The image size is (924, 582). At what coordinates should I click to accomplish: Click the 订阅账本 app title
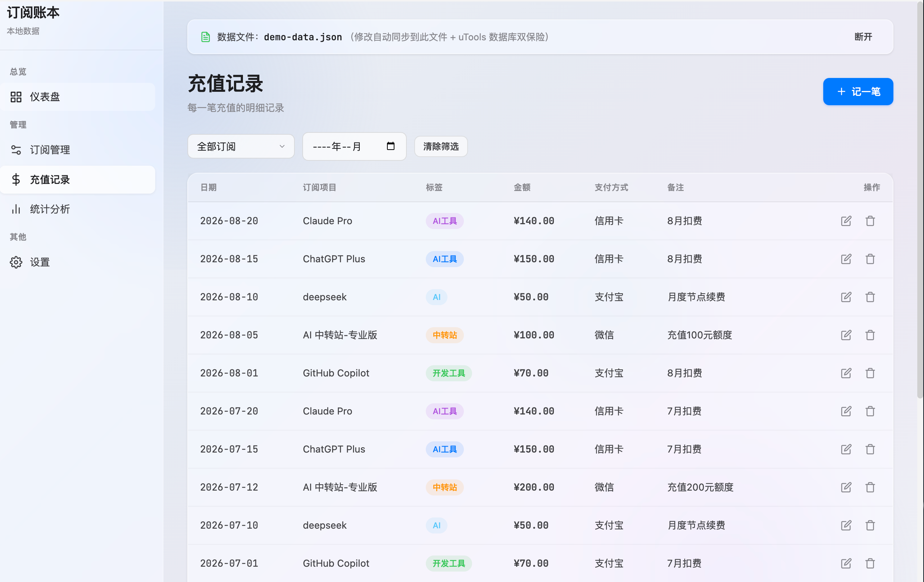coord(33,13)
